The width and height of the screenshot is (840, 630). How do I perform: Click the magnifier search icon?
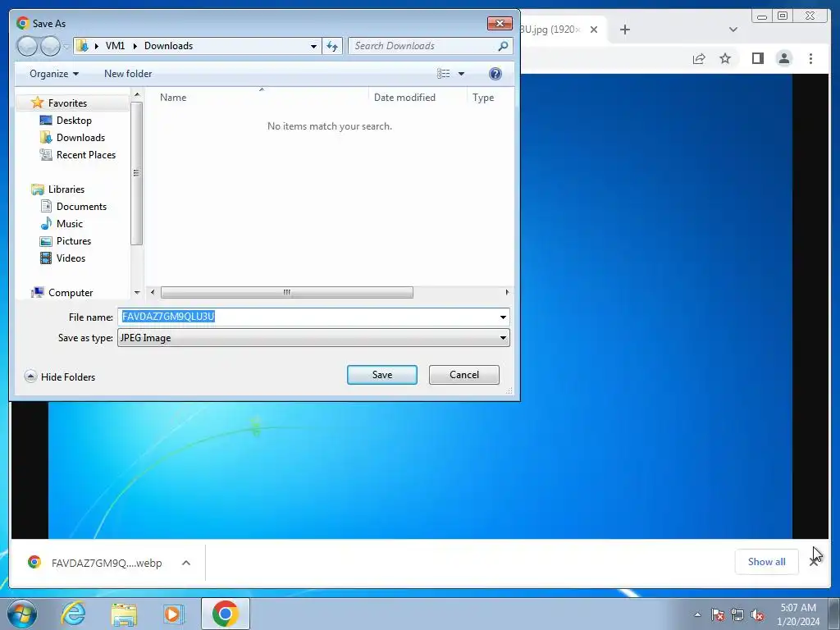coord(503,46)
